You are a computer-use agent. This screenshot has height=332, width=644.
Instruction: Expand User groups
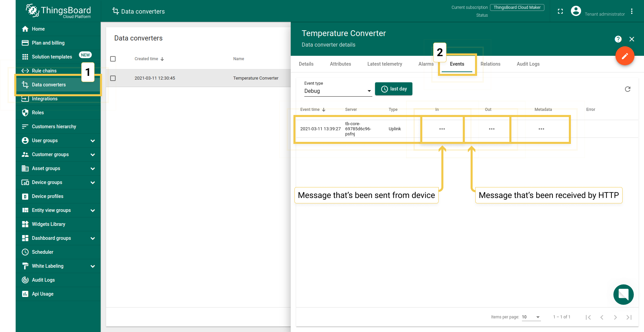92,140
